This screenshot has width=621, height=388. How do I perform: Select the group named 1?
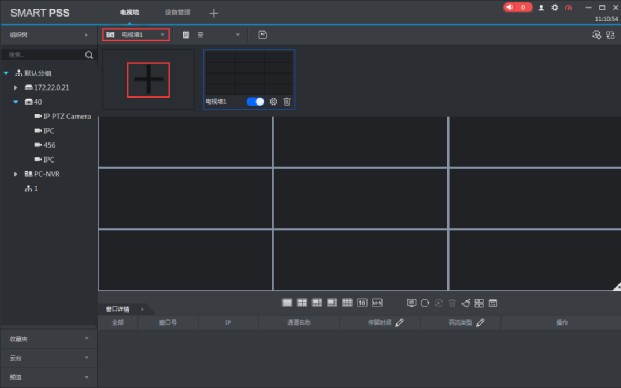(x=31, y=188)
